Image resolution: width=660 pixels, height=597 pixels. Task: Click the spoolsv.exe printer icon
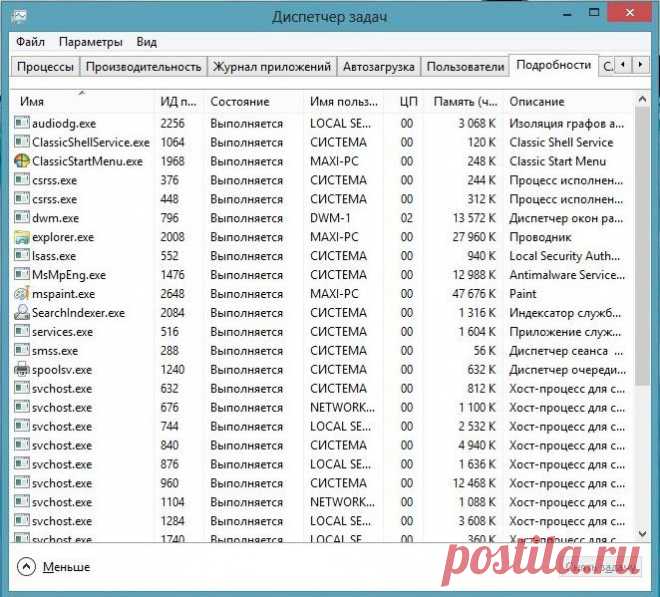click(x=21, y=369)
